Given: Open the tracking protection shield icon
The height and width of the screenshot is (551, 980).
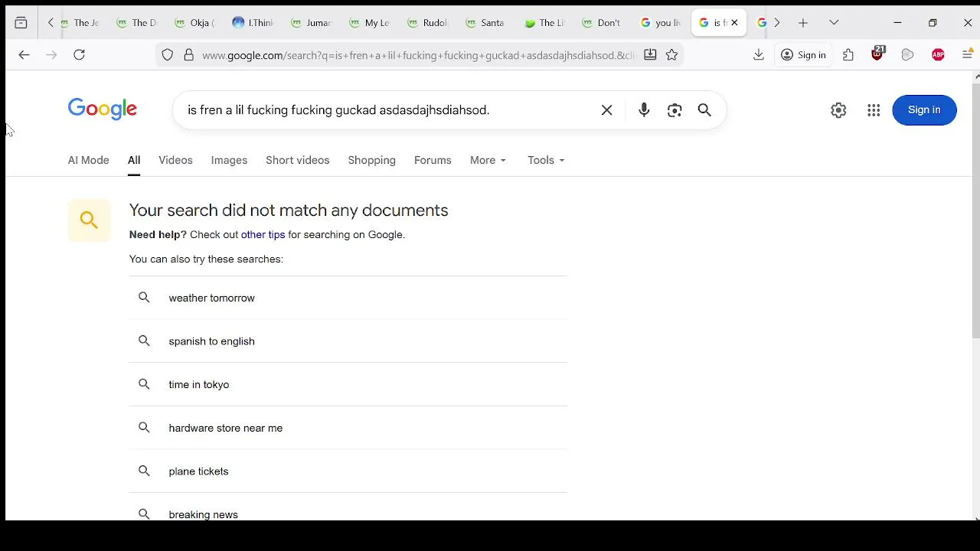Looking at the screenshot, I should [168, 55].
